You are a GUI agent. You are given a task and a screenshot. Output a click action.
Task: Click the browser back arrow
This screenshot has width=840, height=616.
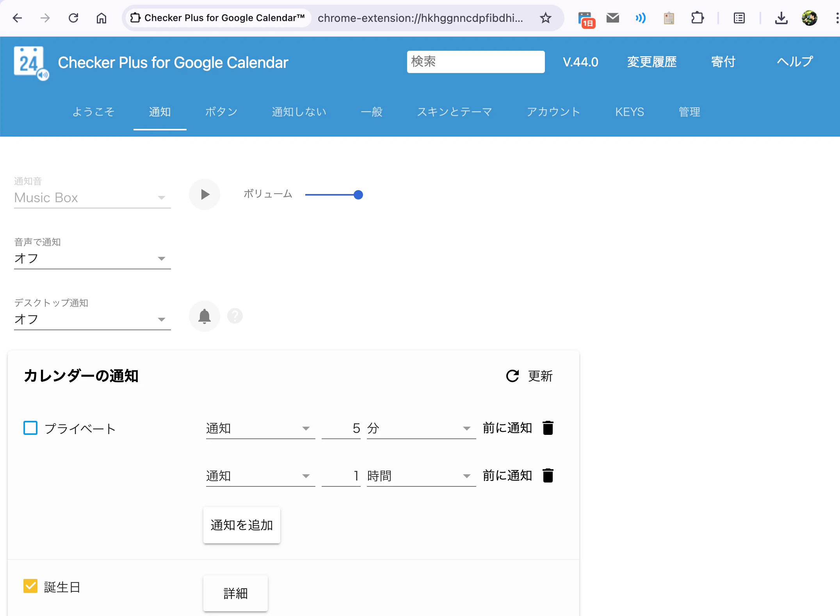pos(18,18)
